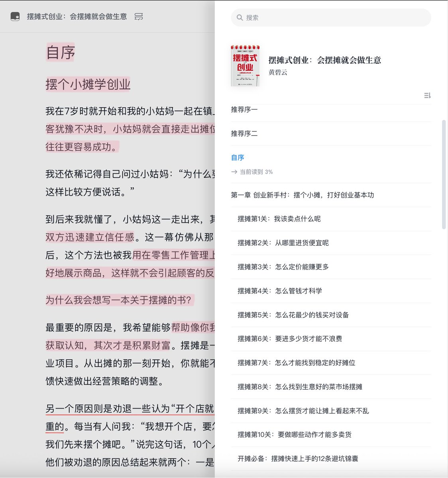Click the book title 摆摊式创业：会摆摊就会做生意 in panel
This screenshot has width=448, height=478.
[325, 60]
